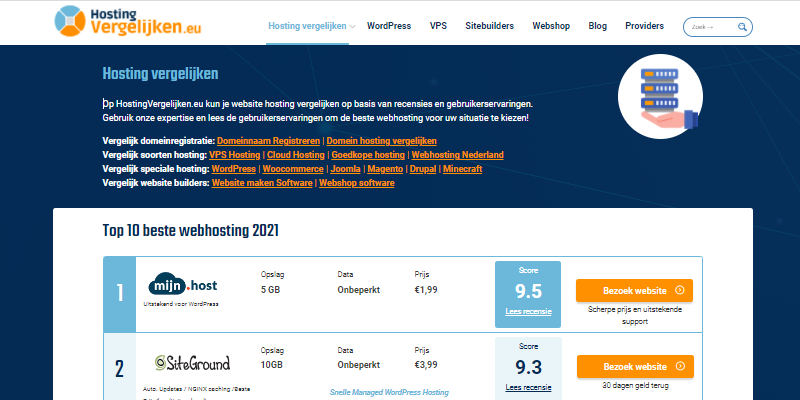The image size is (800, 400).
Task: Click the €1,99 price text
Action: click(x=426, y=290)
